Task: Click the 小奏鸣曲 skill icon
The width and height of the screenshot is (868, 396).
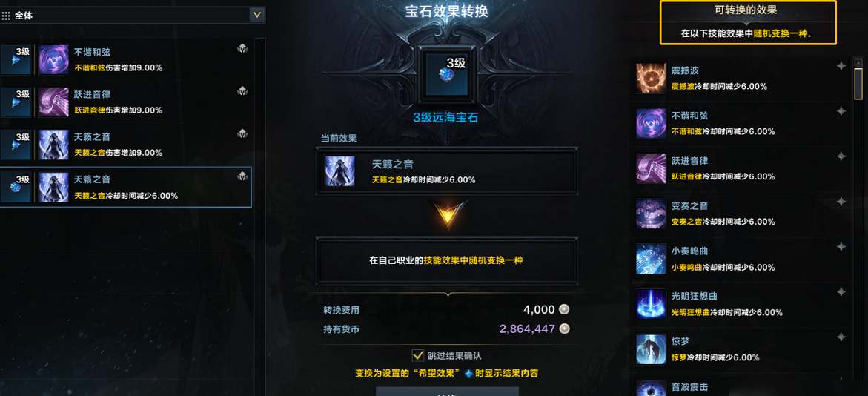Action: [x=651, y=259]
